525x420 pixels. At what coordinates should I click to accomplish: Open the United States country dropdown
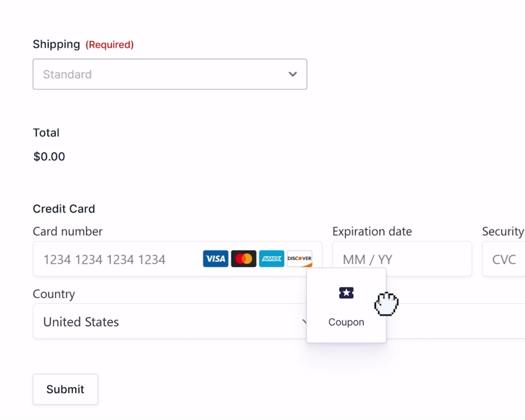click(x=164, y=322)
